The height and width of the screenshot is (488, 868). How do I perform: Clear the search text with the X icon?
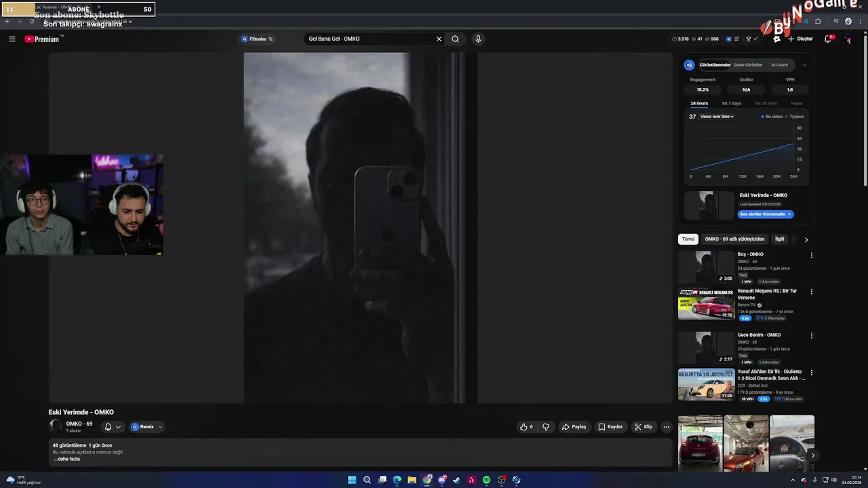click(439, 39)
